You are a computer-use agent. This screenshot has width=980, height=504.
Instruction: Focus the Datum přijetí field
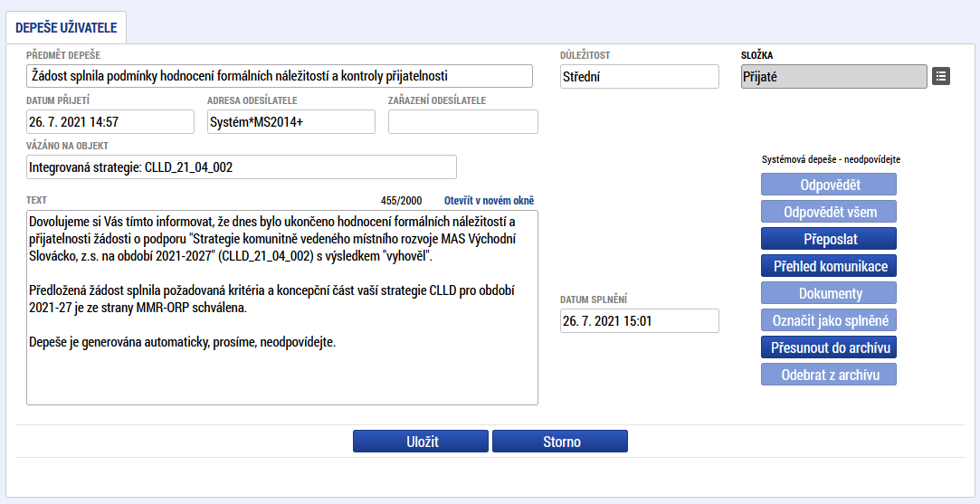(110, 122)
